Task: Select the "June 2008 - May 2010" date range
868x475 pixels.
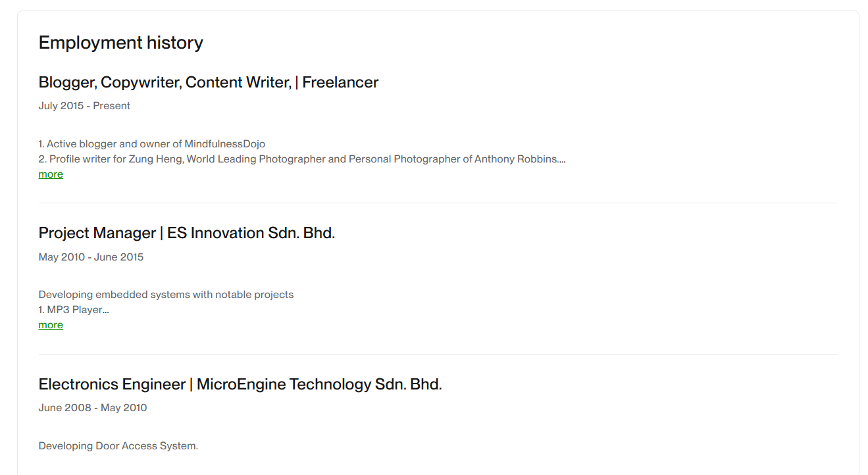Action: click(x=92, y=407)
